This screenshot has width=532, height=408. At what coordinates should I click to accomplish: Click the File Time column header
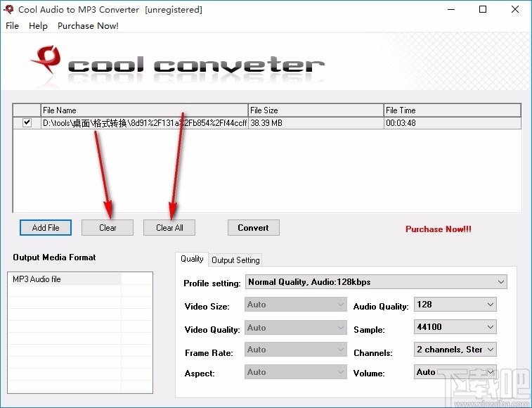pos(453,110)
